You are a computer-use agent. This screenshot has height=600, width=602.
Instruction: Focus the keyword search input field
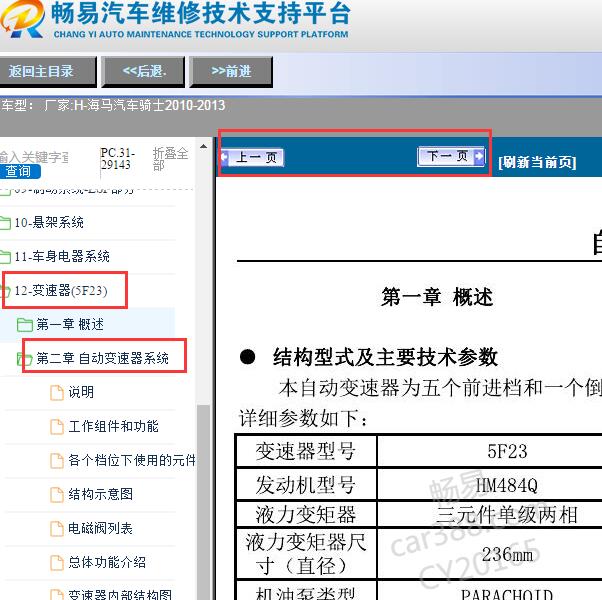34,157
